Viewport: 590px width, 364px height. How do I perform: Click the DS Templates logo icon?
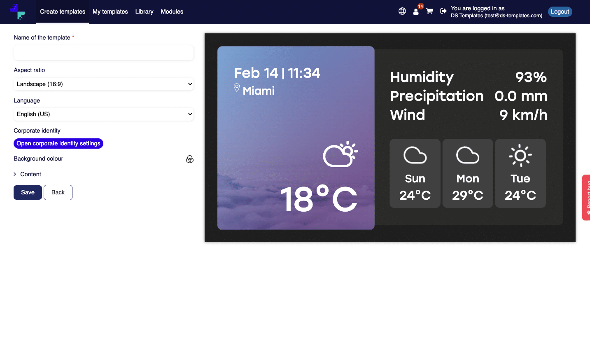pyautogui.click(x=18, y=12)
